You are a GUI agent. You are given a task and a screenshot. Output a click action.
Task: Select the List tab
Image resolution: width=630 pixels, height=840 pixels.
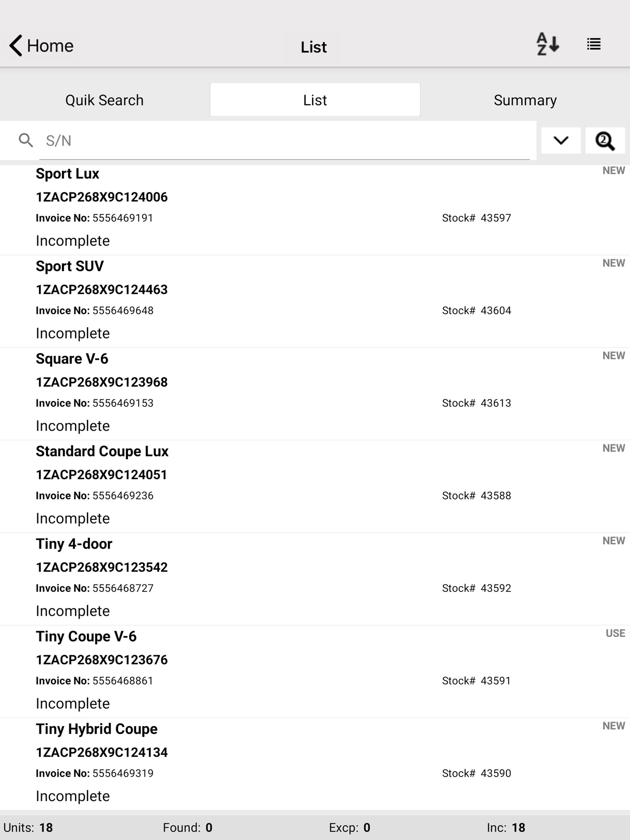point(315,100)
